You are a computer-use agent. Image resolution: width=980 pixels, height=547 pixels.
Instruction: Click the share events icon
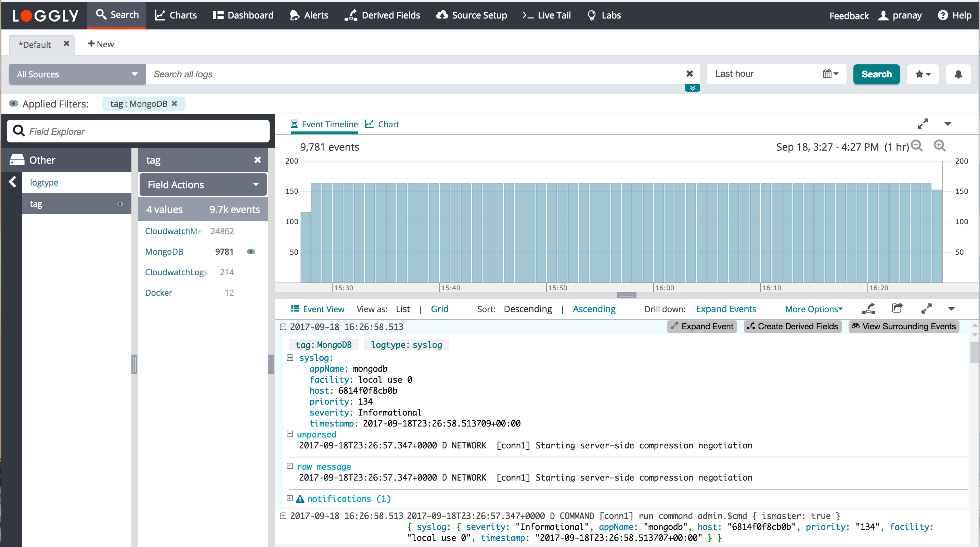coord(897,308)
